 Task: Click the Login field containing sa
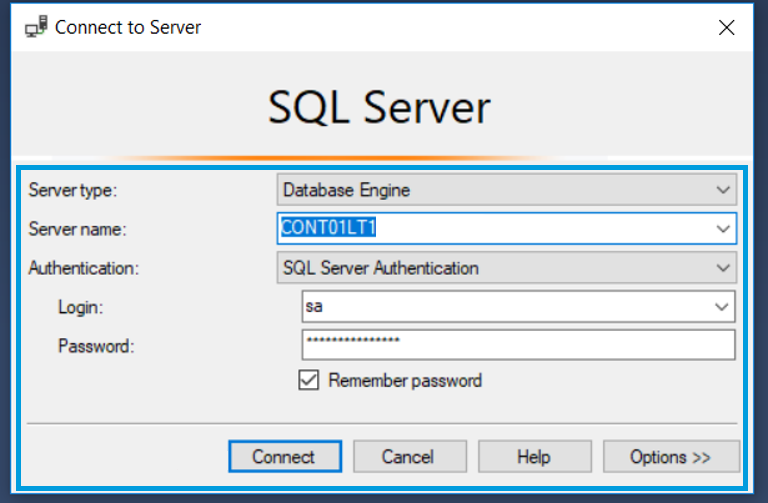coord(500,307)
